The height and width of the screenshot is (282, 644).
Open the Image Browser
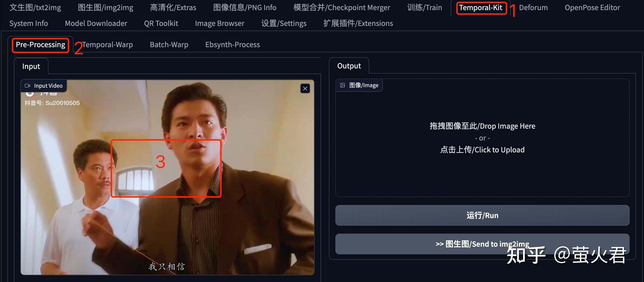(220, 23)
